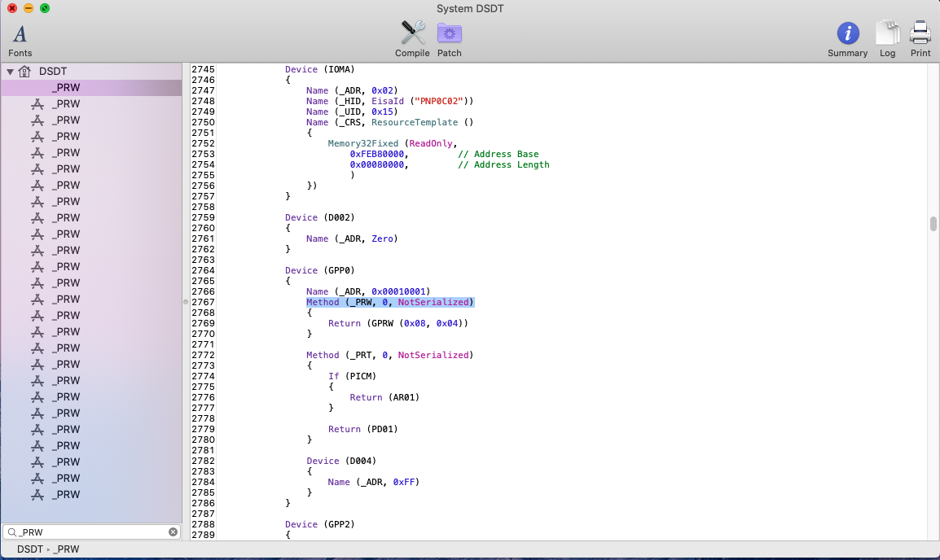Open the Summary info icon

point(848,33)
